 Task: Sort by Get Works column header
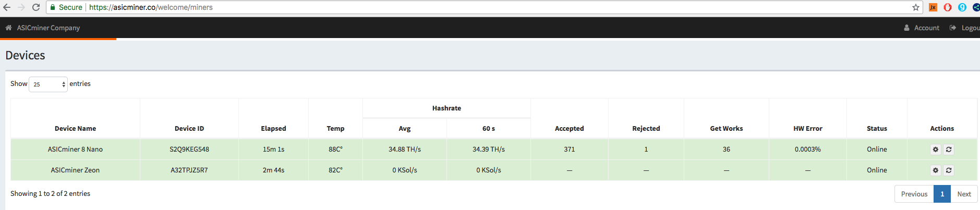(x=727, y=128)
